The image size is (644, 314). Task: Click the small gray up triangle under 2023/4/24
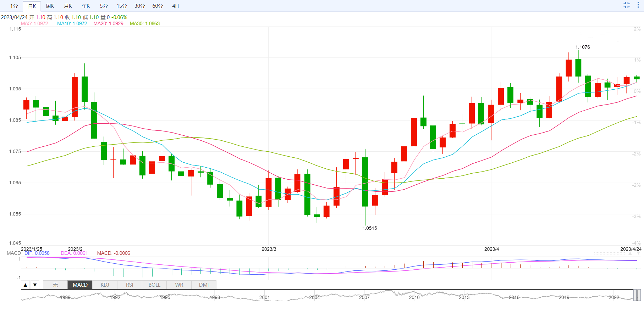630,254
